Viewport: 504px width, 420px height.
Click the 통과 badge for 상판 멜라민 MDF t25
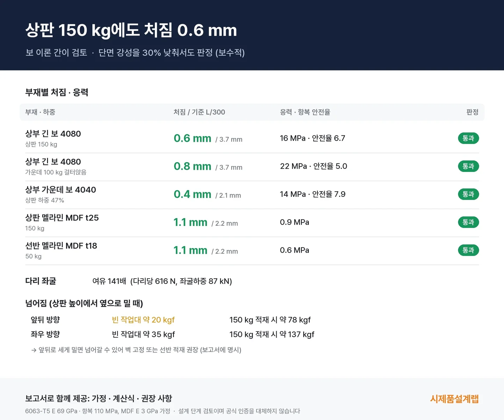[468, 222]
